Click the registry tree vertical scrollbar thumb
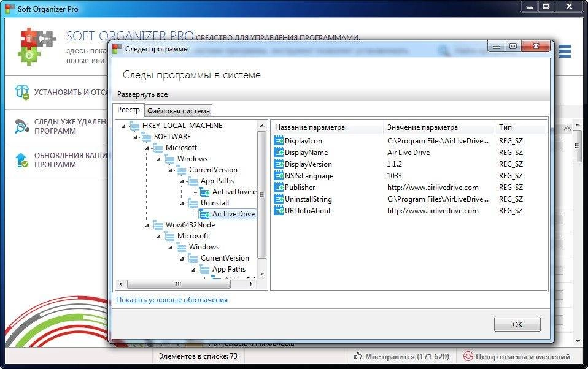Image resolution: width=588 pixels, height=369 pixels. pyautogui.click(x=261, y=195)
